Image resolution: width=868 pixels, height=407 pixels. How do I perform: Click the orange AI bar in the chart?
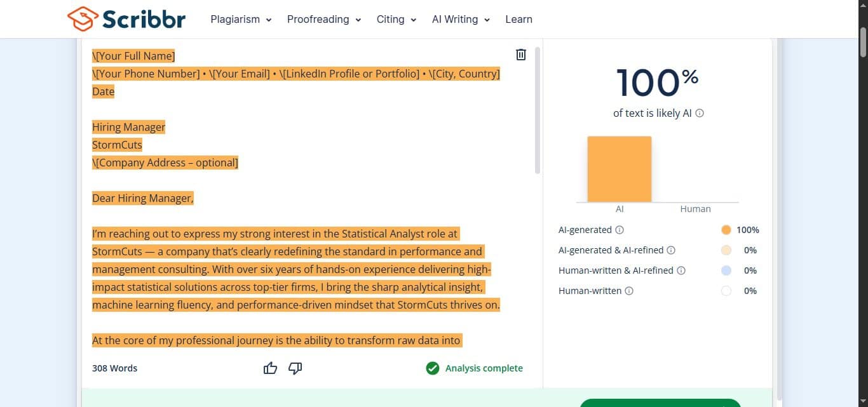620,168
